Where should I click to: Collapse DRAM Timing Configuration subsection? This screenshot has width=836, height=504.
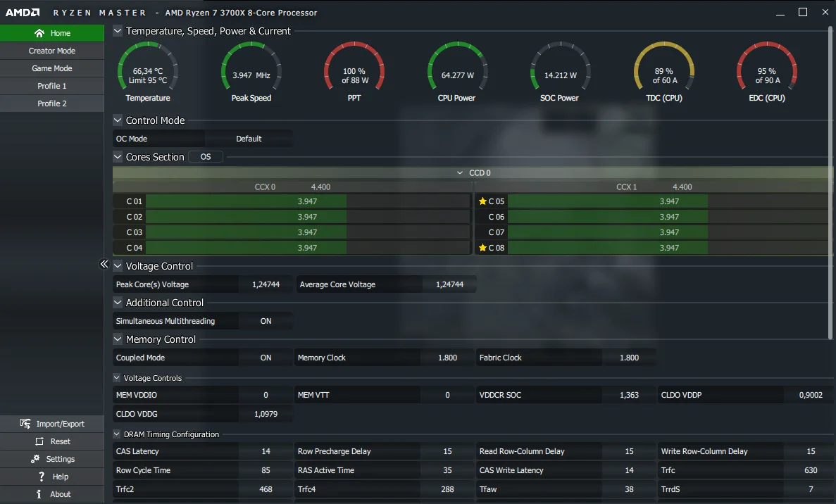[x=117, y=434]
